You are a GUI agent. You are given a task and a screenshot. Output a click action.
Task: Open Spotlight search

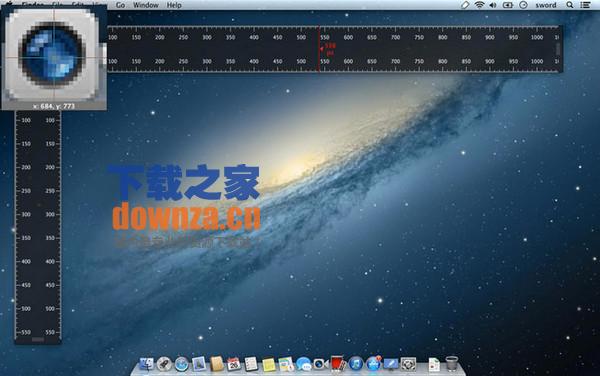pyautogui.click(x=570, y=5)
